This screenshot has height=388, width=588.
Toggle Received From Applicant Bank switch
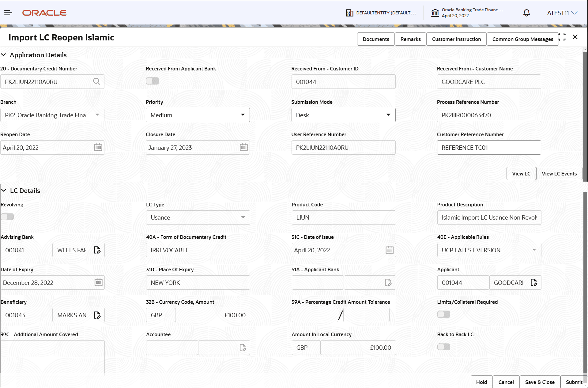[152, 81]
